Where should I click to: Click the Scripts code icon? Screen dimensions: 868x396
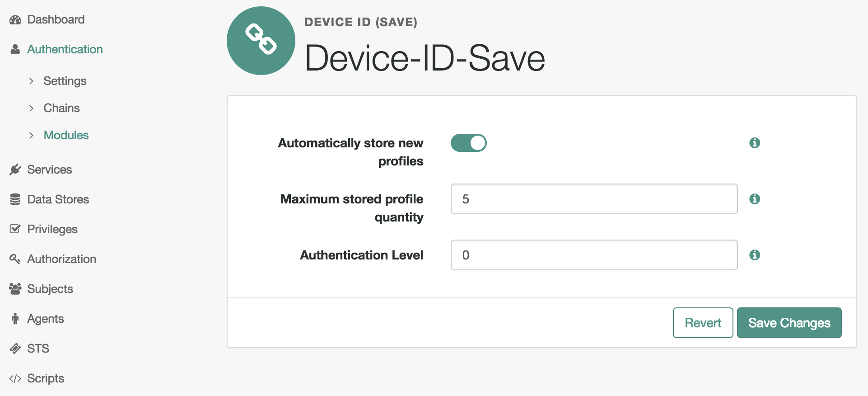[15, 378]
